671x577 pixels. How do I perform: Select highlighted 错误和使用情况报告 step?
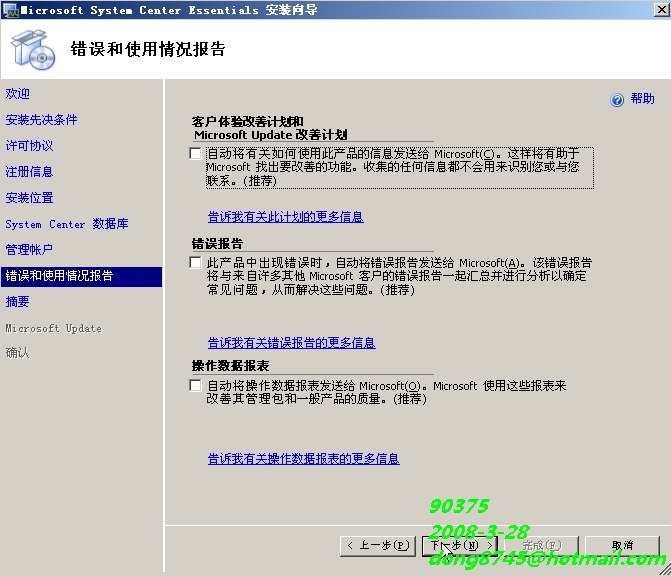[x=81, y=276]
